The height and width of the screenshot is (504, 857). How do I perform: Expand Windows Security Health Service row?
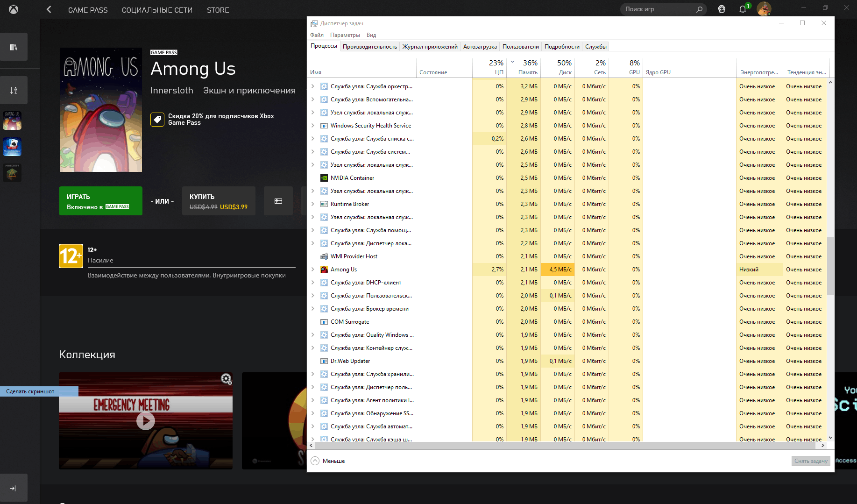click(313, 126)
